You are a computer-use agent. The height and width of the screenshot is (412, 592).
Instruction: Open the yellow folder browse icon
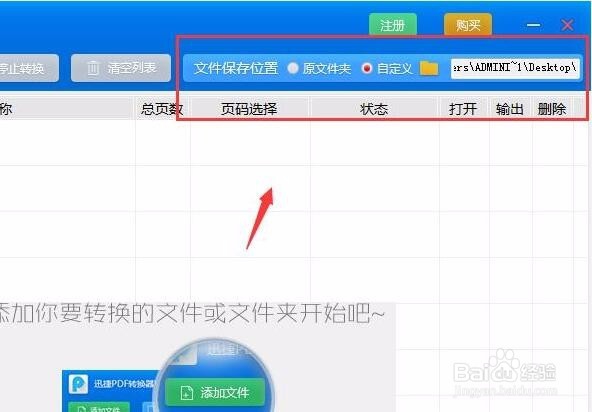429,68
